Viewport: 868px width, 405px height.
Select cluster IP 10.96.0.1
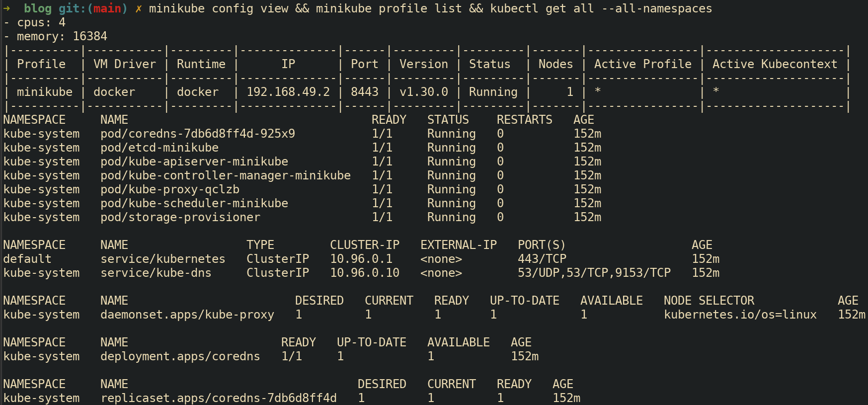[x=361, y=259]
